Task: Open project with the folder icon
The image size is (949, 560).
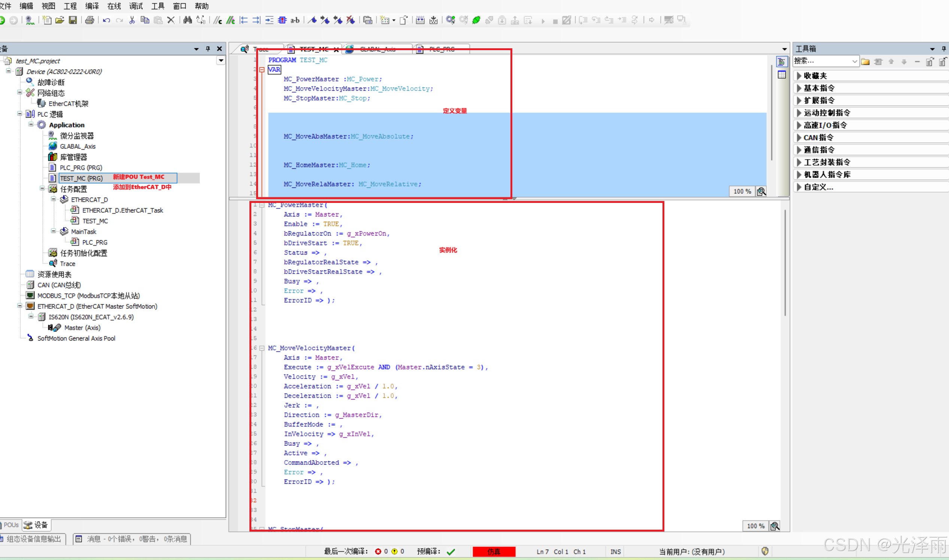Action: click(60, 20)
